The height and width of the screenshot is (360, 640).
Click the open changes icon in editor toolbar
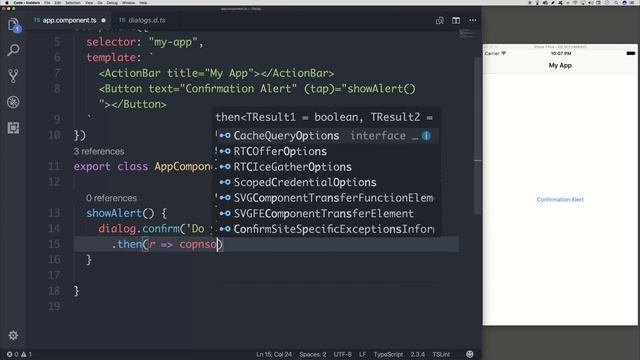click(440, 20)
